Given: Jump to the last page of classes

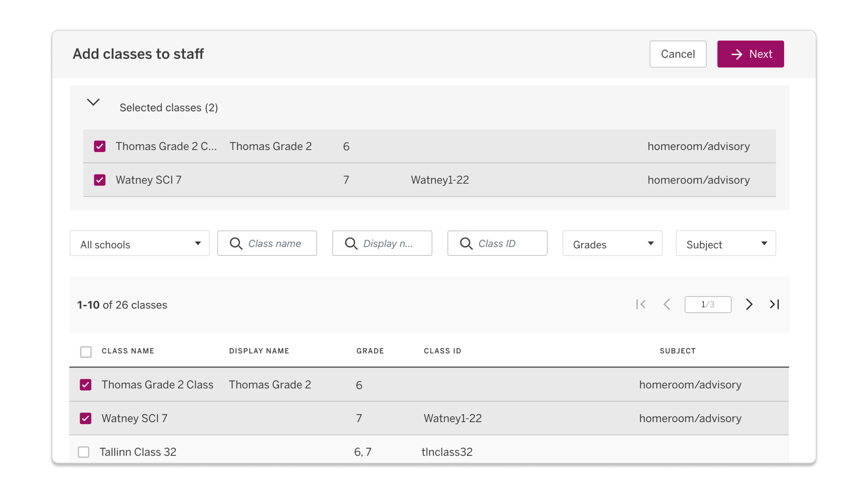Looking at the screenshot, I should point(774,304).
